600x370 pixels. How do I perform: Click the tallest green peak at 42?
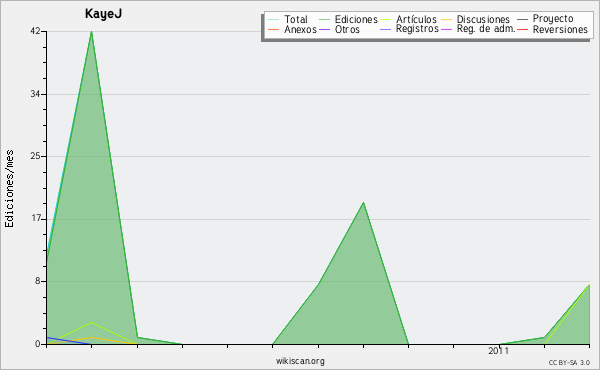[91, 32]
